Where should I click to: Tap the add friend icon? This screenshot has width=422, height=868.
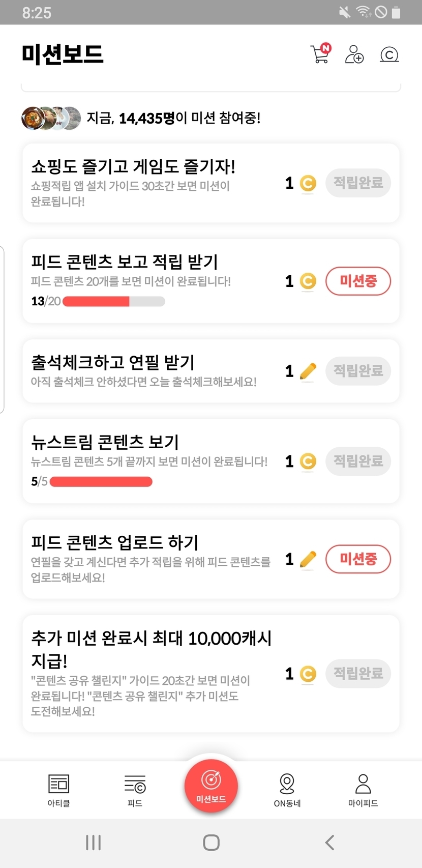coord(354,54)
